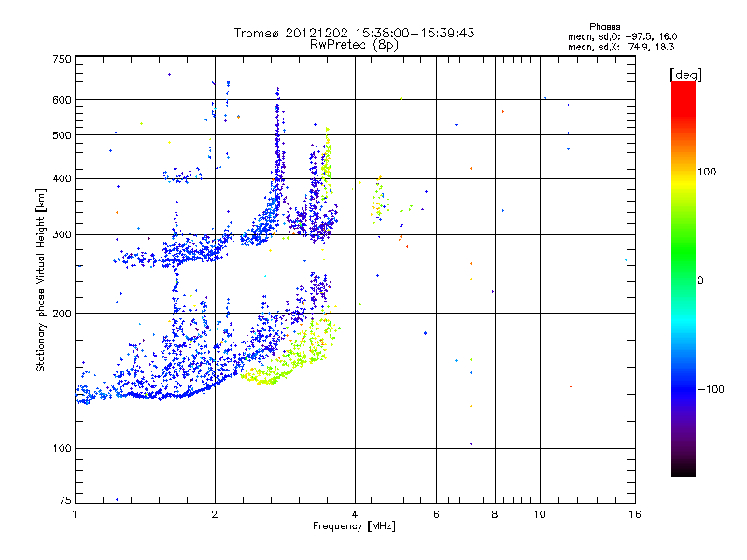Viewport: 747px width, 560px height.
Task: Click the y-axis tick label "500"
Action: [x=63, y=135]
